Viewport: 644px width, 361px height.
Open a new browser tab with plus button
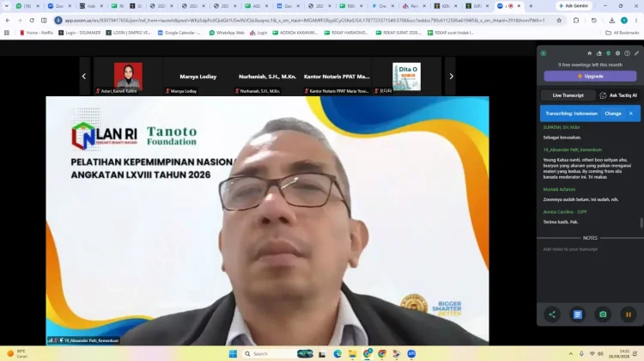(531, 6)
